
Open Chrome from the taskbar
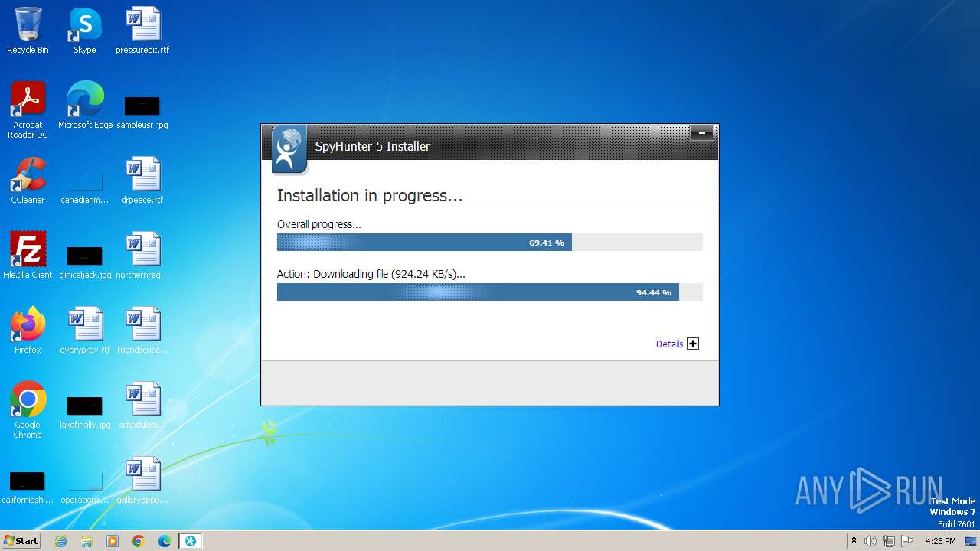click(x=139, y=541)
